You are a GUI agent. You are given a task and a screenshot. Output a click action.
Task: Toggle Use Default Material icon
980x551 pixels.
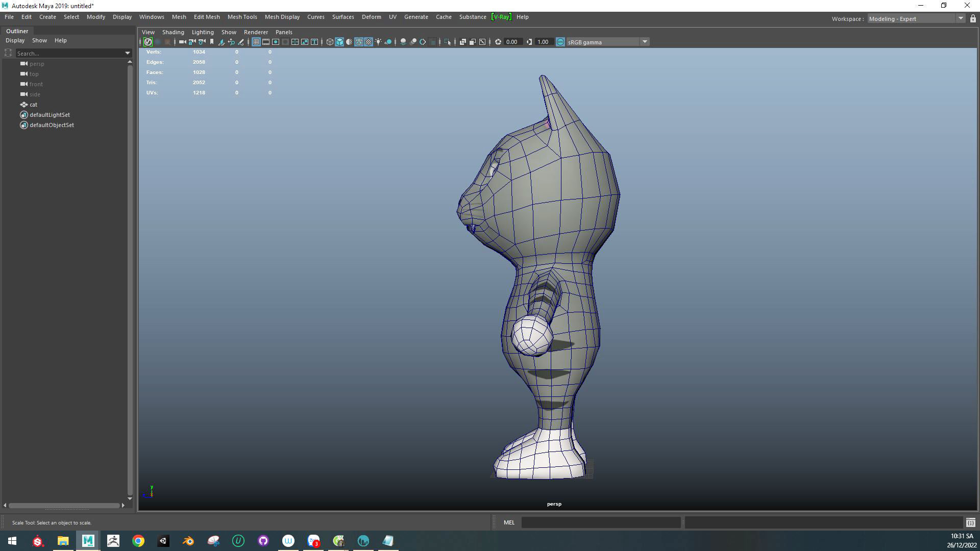point(349,42)
